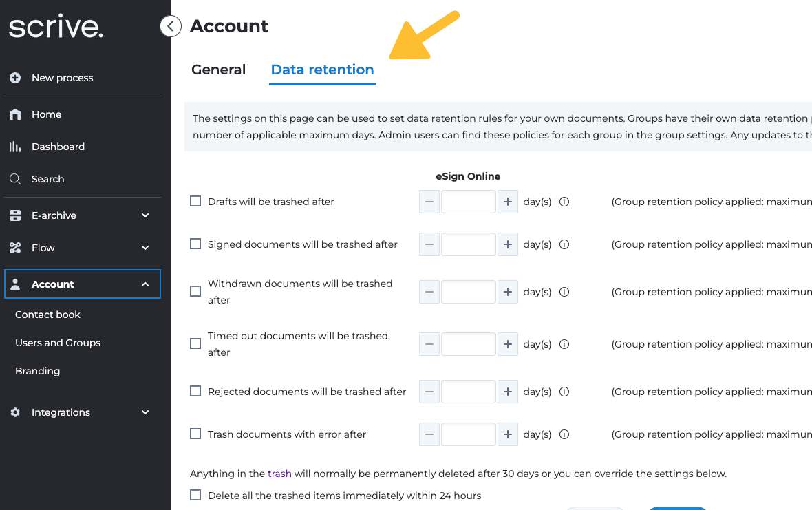The image size is (812, 510).
Task: Open Home via the house icon
Action: 15,114
